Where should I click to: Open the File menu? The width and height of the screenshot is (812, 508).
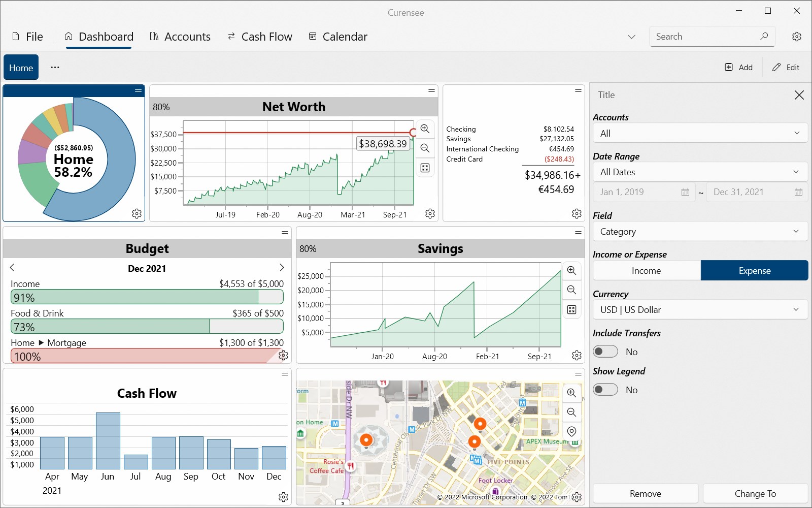(28, 37)
